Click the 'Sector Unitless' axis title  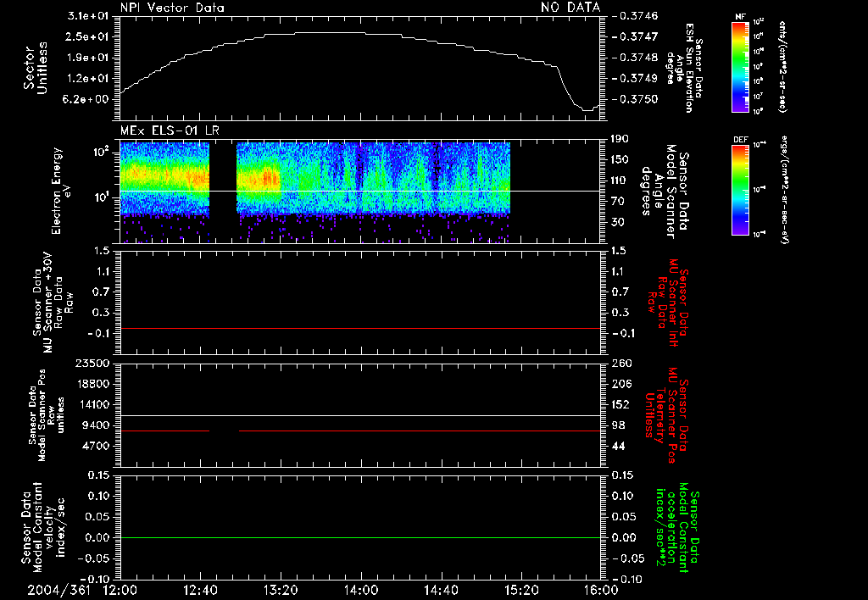coord(36,68)
